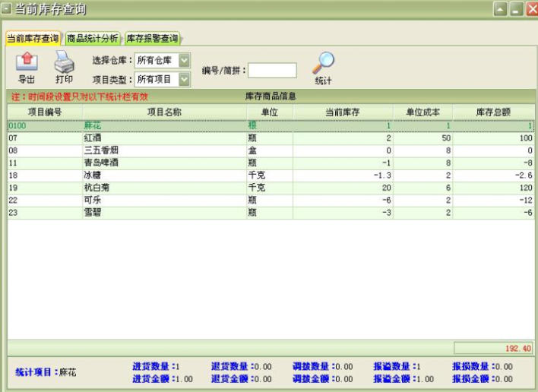
Task: Sort by the 库存总额 column header
Action: pyautogui.click(x=493, y=112)
